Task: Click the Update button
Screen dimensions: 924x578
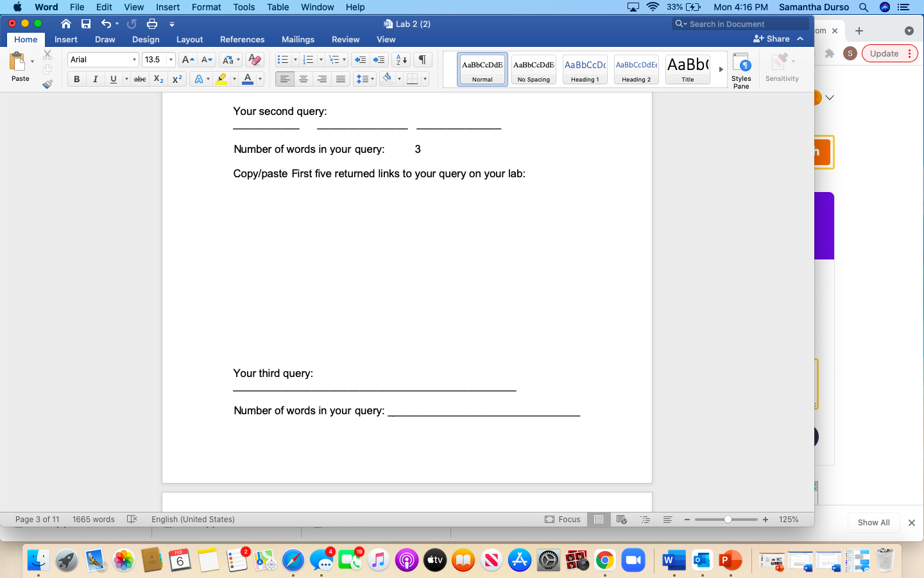Action: click(x=885, y=54)
